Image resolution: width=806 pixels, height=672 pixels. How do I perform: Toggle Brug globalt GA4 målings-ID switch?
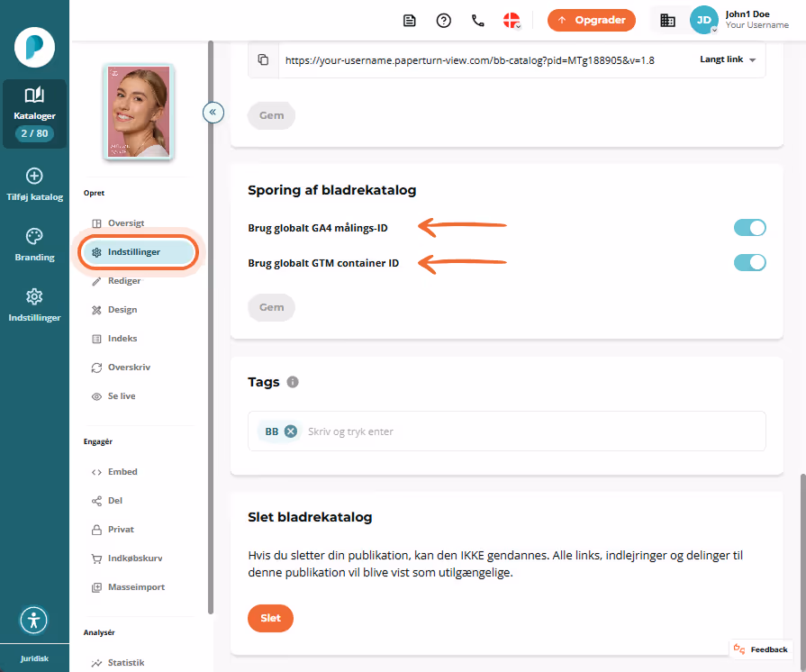[x=749, y=228]
